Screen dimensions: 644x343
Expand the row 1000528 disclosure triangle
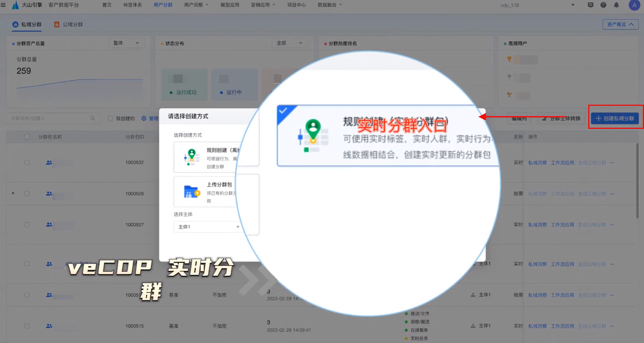[13, 194]
